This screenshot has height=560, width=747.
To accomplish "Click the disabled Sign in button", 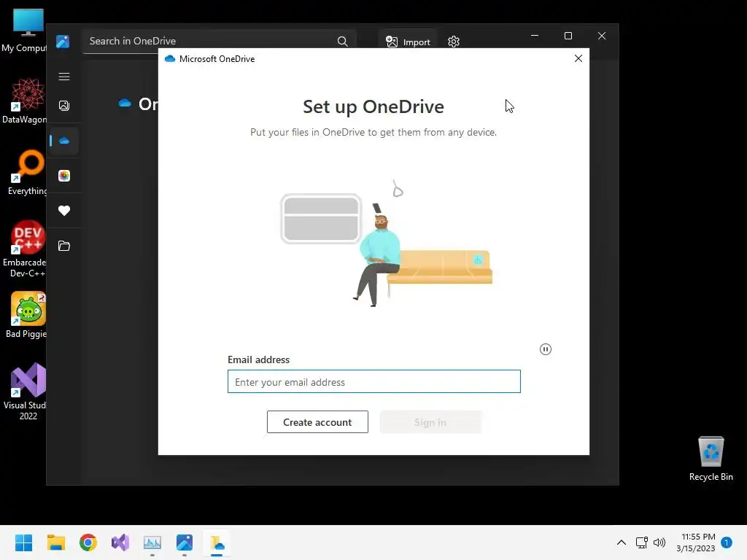I will coord(430,422).
